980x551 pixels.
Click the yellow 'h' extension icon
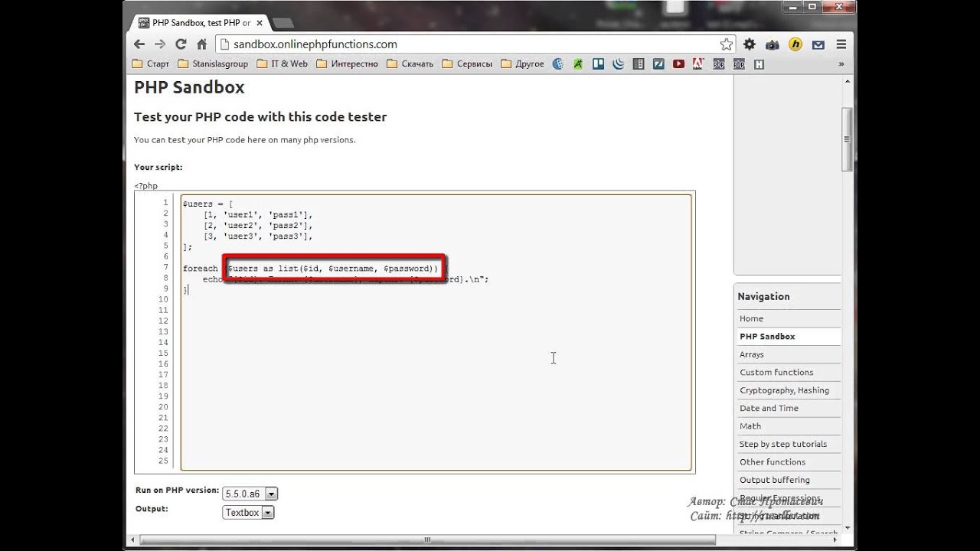click(x=795, y=44)
